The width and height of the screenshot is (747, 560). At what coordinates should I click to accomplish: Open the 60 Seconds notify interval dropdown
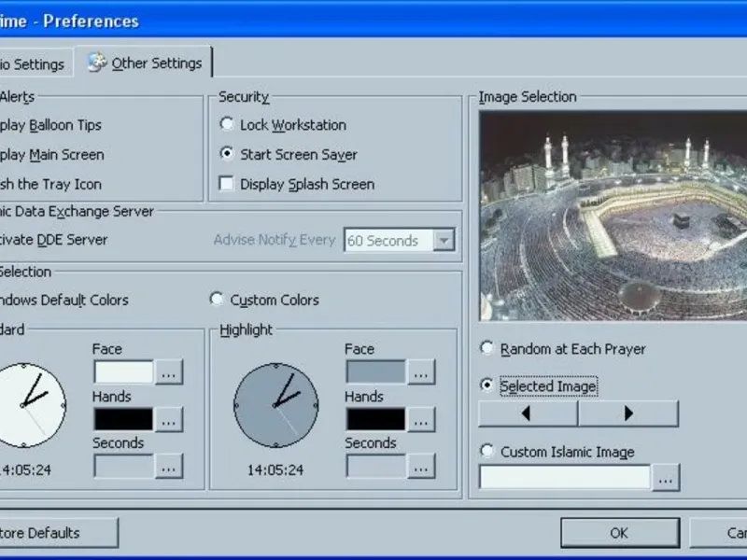(444, 241)
